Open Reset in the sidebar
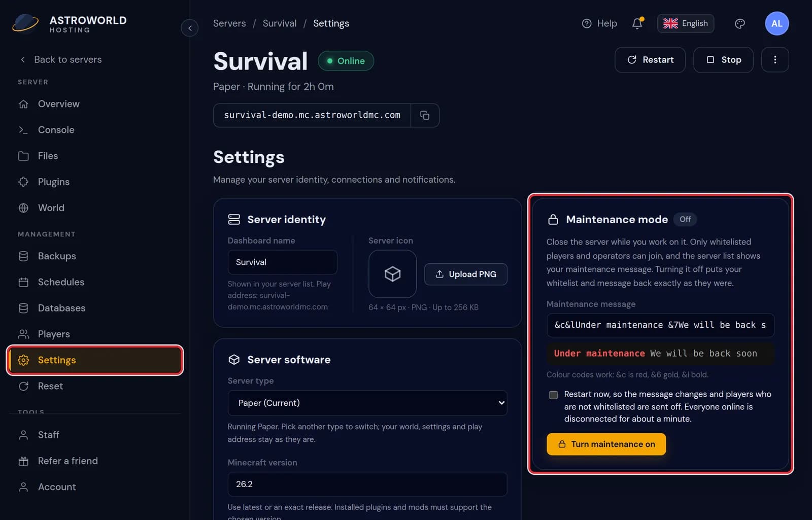Viewport: 812px width, 520px height. click(95, 386)
